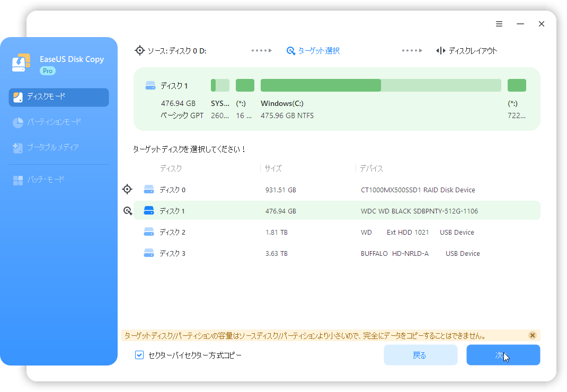Click the target selection icon in wizard header
567x392 pixels.
tap(291, 51)
